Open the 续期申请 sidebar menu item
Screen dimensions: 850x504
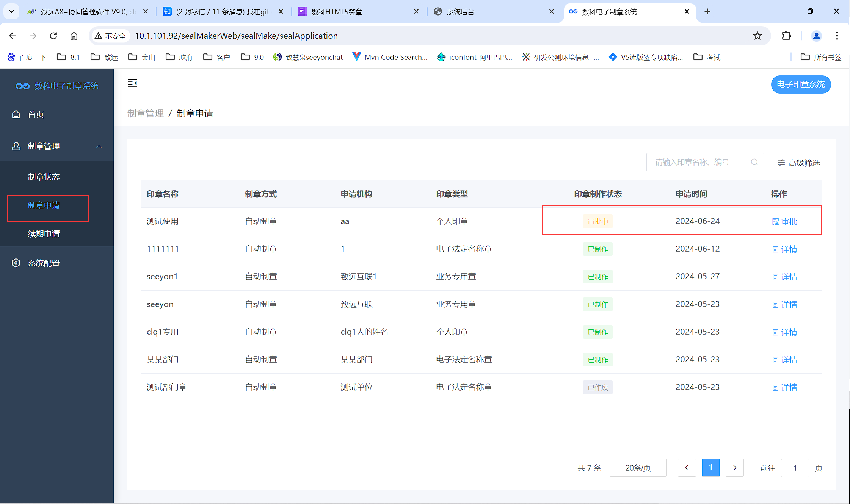44,233
